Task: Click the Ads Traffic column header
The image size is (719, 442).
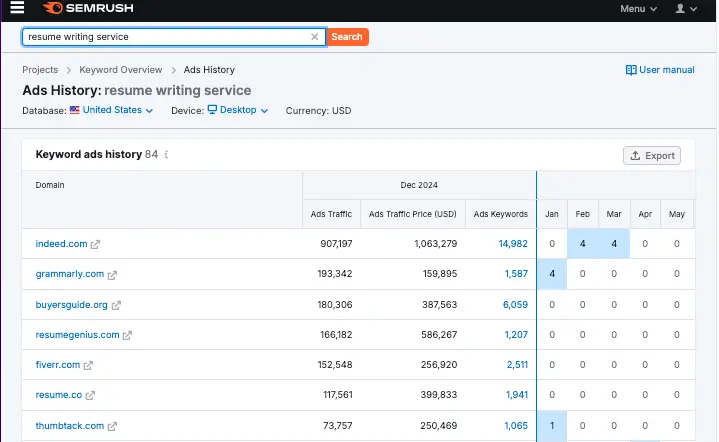Action: 331,214
